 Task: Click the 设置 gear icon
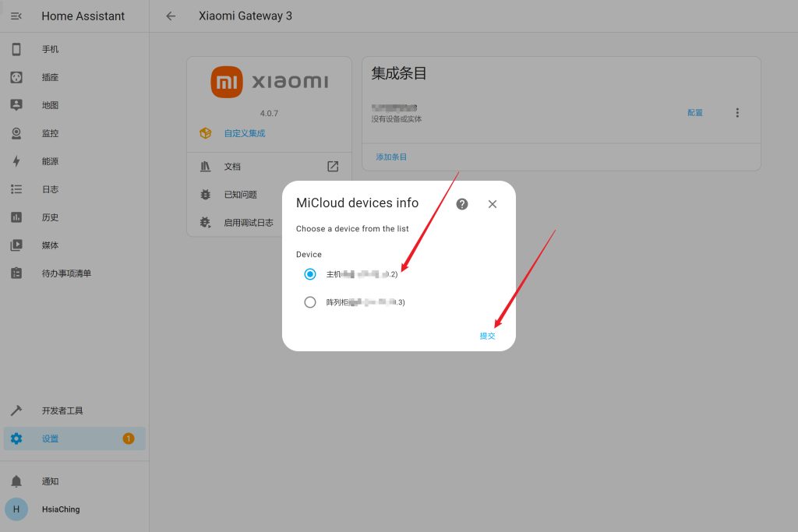[16, 439]
